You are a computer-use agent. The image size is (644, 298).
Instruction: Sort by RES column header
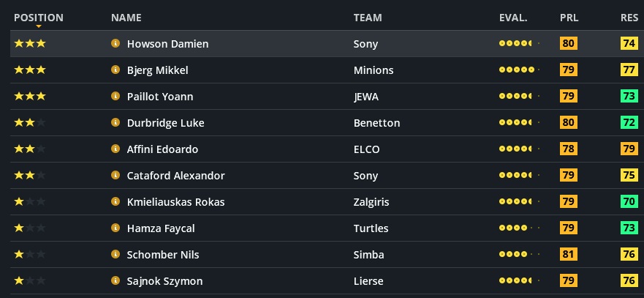click(629, 18)
